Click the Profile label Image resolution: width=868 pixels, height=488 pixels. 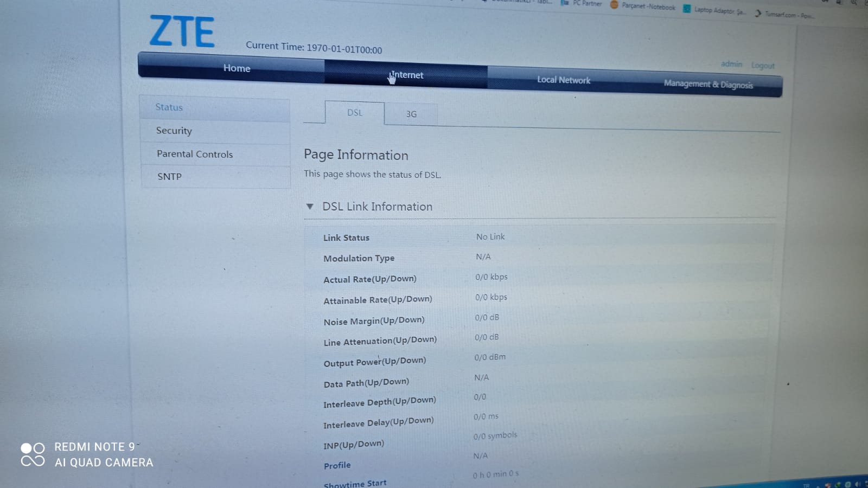tap(337, 465)
